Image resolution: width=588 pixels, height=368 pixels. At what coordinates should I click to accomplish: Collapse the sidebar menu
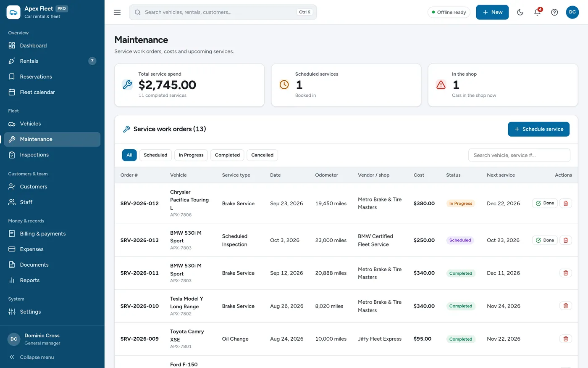[x=52, y=357]
